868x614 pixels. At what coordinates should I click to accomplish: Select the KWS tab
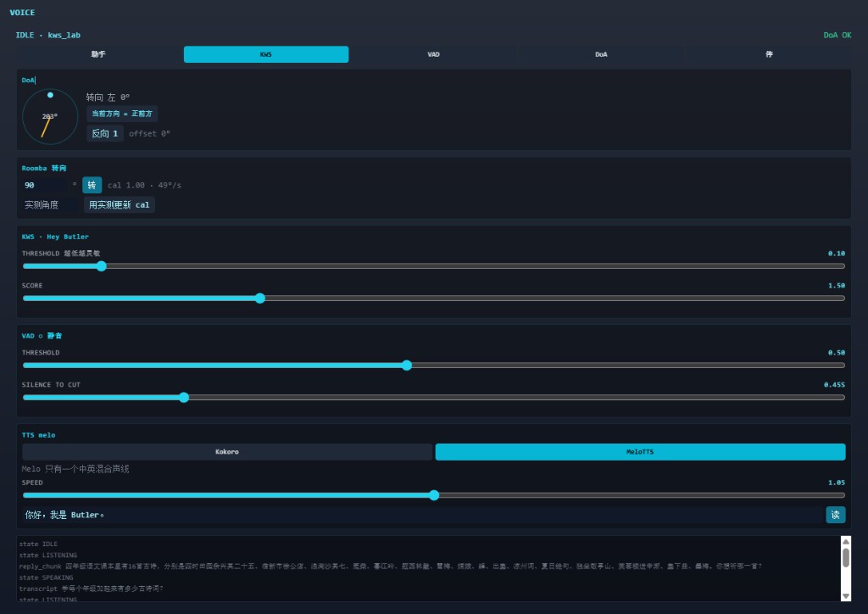pos(266,54)
